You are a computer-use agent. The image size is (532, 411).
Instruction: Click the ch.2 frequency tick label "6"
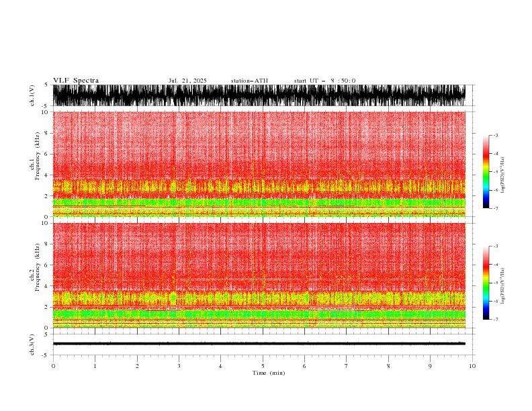point(46,265)
